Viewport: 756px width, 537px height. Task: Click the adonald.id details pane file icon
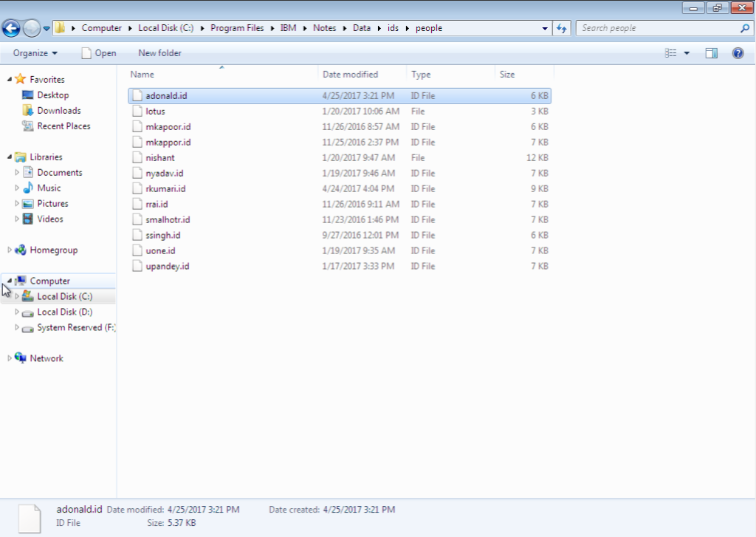(x=30, y=518)
